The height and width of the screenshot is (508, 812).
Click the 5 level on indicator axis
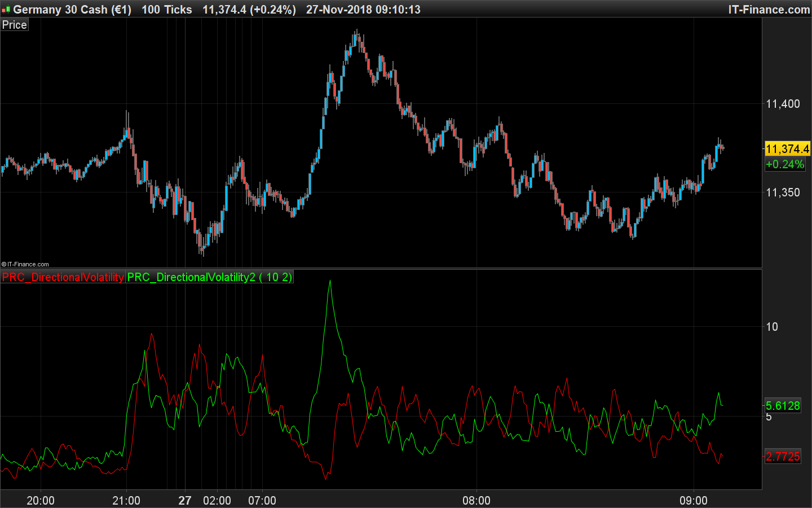tap(769, 417)
